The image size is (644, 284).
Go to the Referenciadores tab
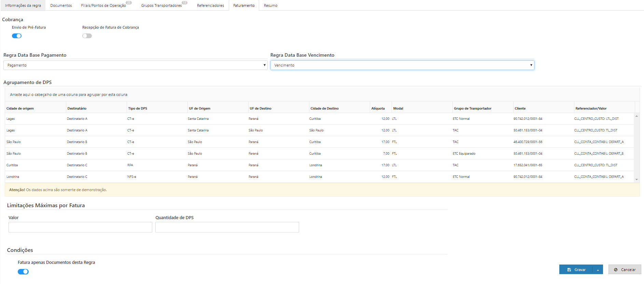click(x=210, y=5)
